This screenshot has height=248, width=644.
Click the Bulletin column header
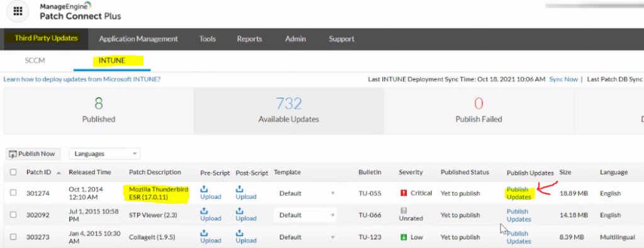click(x=370, y=172)
